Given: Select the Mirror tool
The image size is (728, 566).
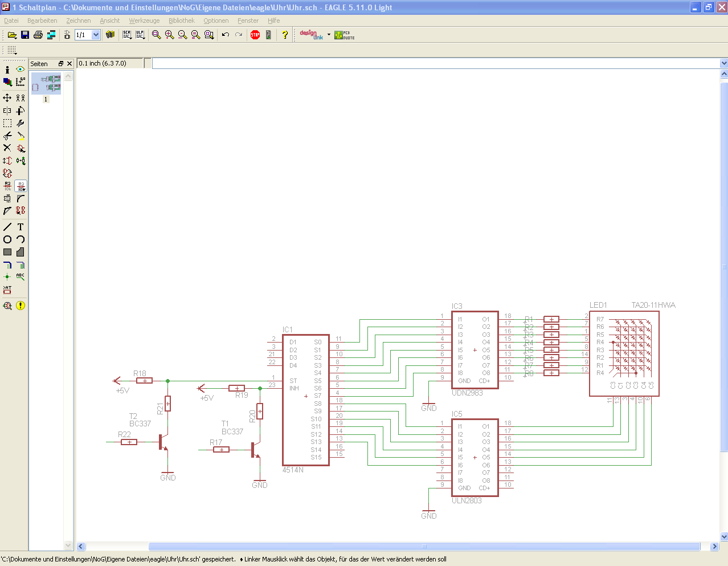Looking at the screenshot, I should 7,111.
